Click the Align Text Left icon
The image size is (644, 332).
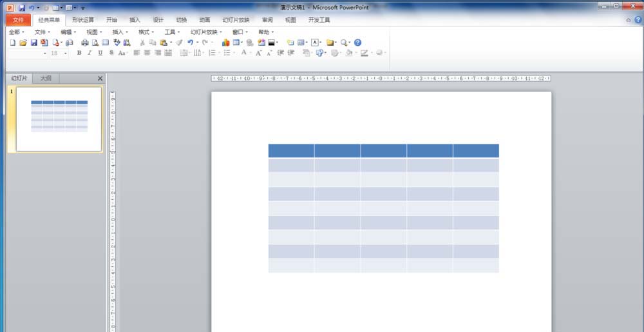point(137,53)
